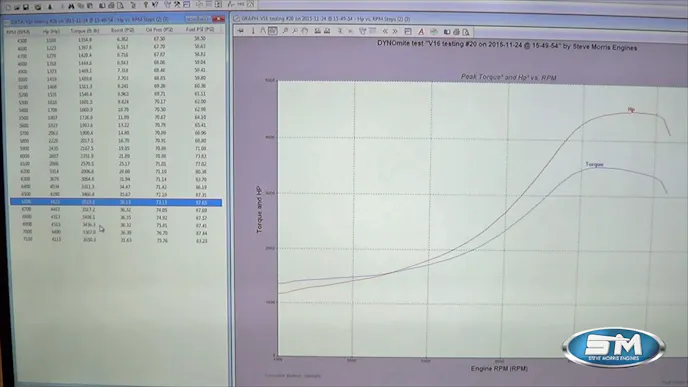Go to previous with the « graph icon
The height and width of the screenshot is (387, 688).
coord(385,31)
